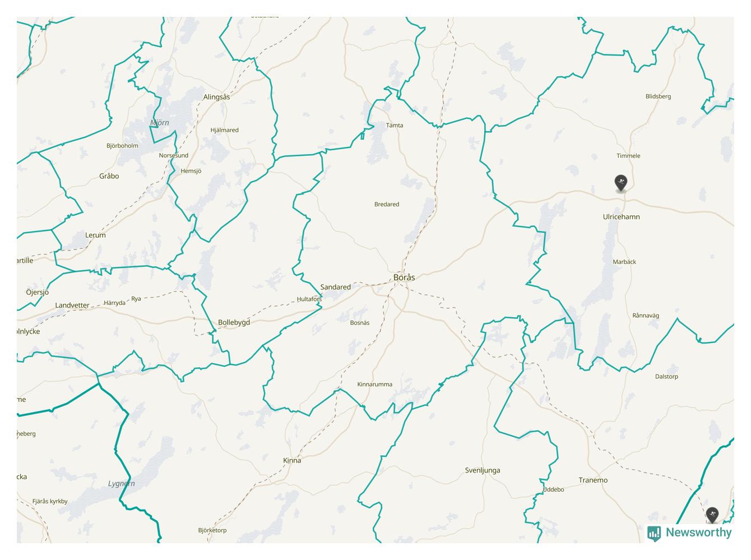The width and height of the screenshot is (751, 560).
Task: Click the Newsworthy chart logo icon
Action: point(653,533)
